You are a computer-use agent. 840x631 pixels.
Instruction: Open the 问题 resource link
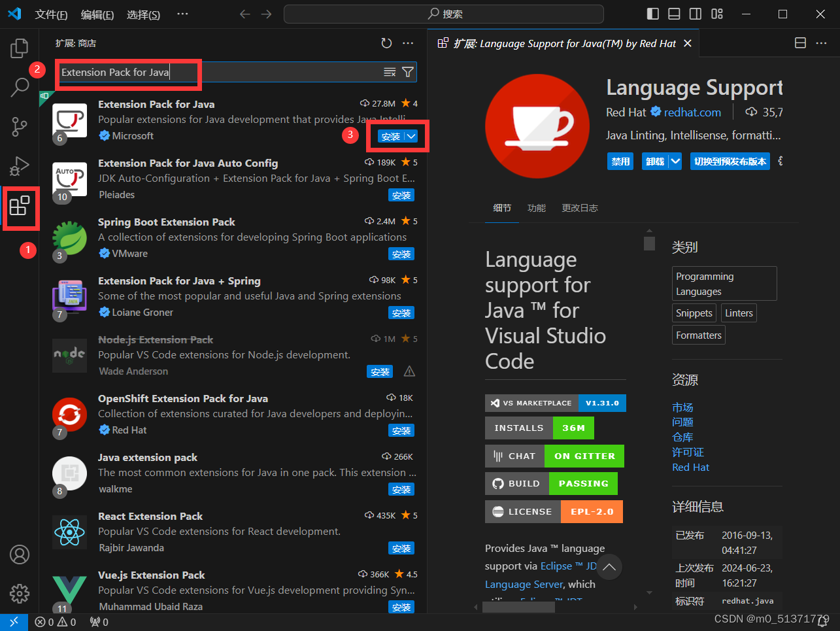point(682,422)
